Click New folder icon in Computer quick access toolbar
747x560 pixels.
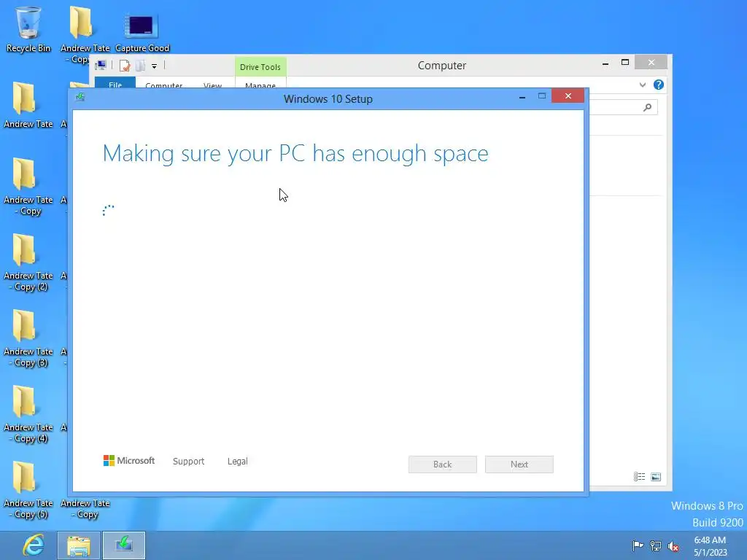[140, 66]
